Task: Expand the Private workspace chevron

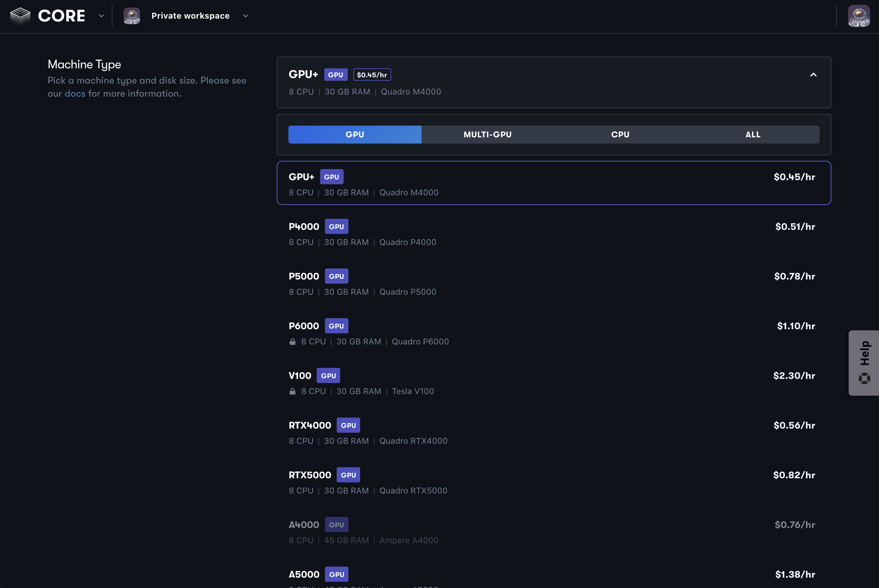Action: click(x=246, y=16)
